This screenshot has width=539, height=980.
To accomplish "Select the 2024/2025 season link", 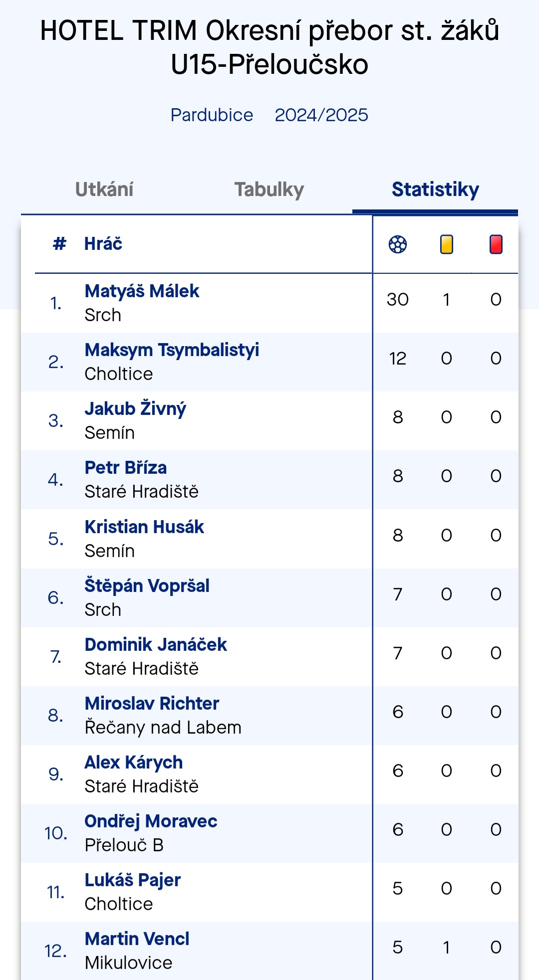I will (x=321, y=115).
